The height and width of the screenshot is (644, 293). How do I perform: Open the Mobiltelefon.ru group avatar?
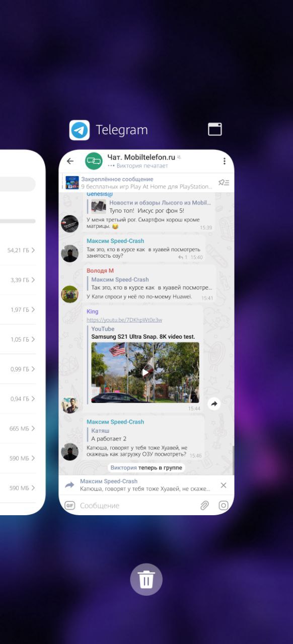point(94,161)
